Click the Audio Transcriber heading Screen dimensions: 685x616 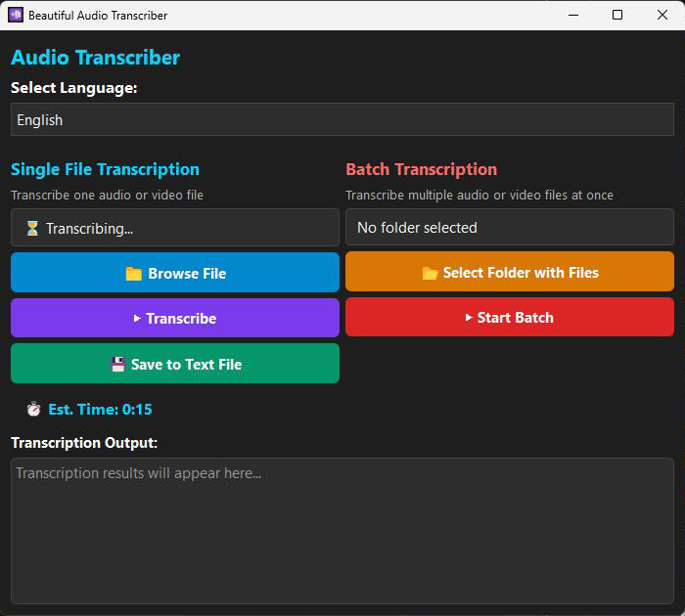95,57
